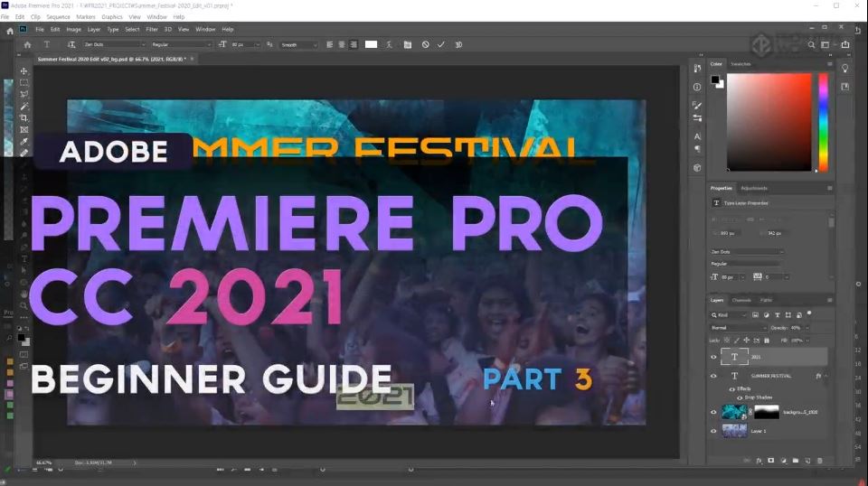Switch to the Channels tab
This screenshot has height=486, width=868.
(x=741, y=300)
